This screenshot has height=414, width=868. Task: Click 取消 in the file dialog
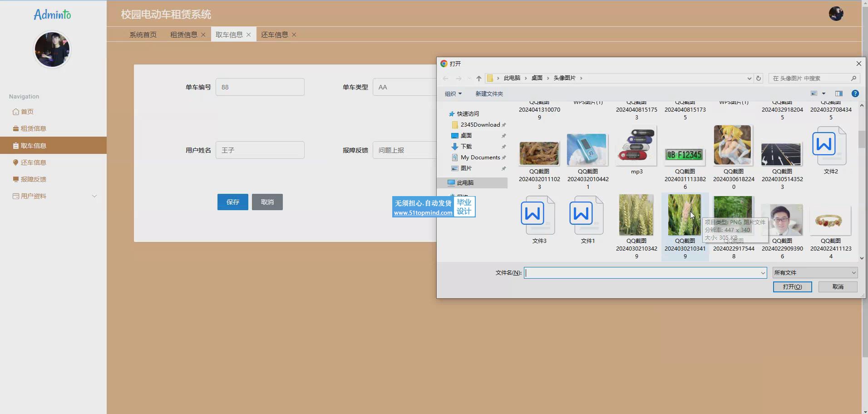tap(838, 287)
